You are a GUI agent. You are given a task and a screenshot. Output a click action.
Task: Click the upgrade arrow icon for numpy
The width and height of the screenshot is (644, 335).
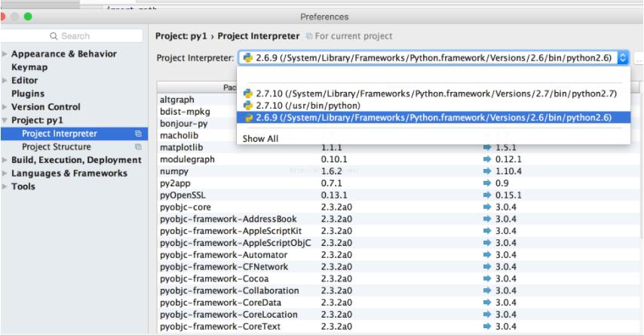click(486, 172)
